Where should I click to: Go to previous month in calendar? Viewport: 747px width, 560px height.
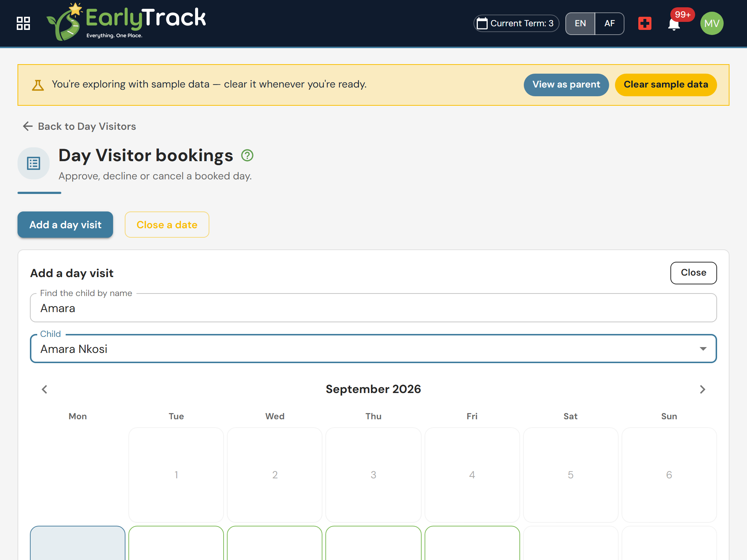tap(44, 389)
